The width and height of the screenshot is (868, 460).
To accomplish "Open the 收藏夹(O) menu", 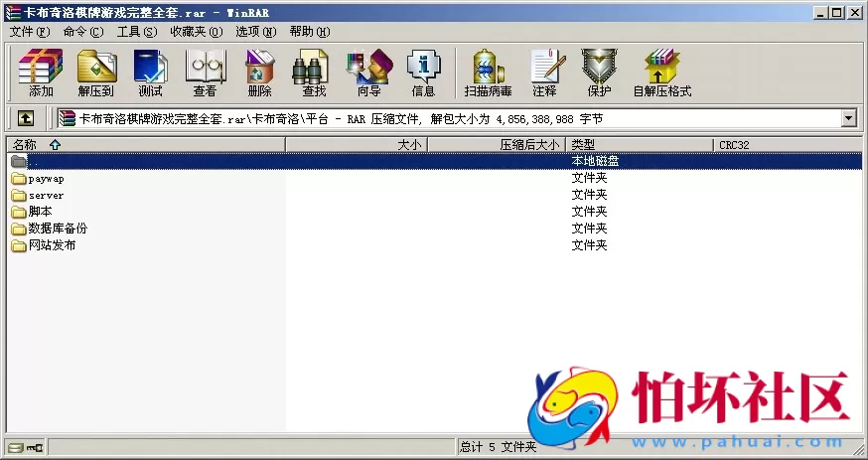I will [196, 32].
